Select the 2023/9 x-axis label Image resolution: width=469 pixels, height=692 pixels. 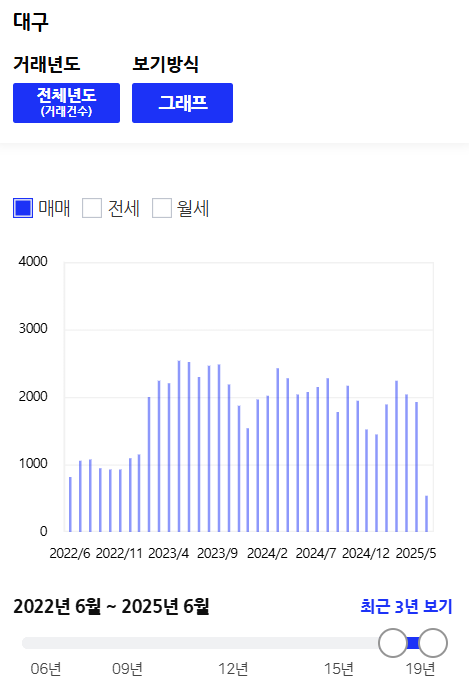click(x=218, y=553)
